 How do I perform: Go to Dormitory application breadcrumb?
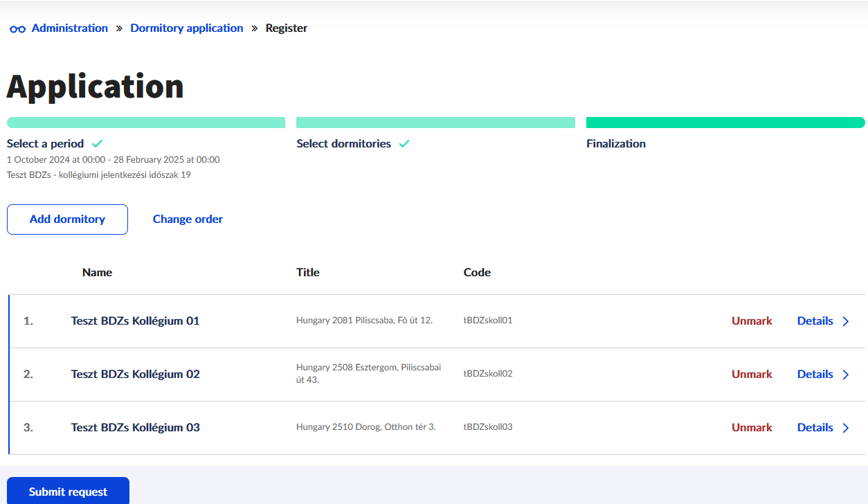[x=187, y=28]
